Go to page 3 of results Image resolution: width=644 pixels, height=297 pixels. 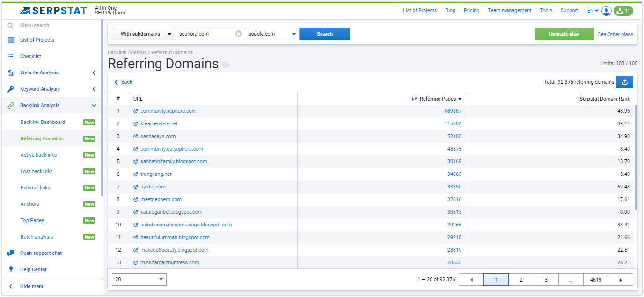click(x=546, y=280)
